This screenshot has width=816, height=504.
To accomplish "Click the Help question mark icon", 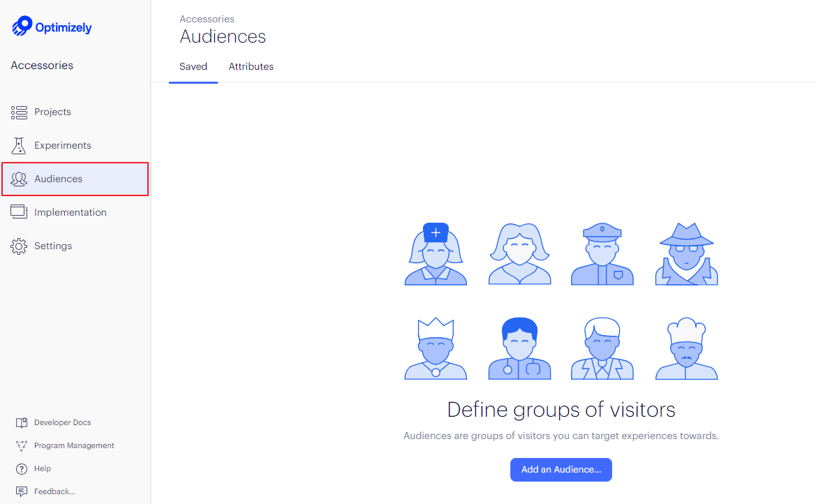I will pyautogui.click(x=22, y=469).
